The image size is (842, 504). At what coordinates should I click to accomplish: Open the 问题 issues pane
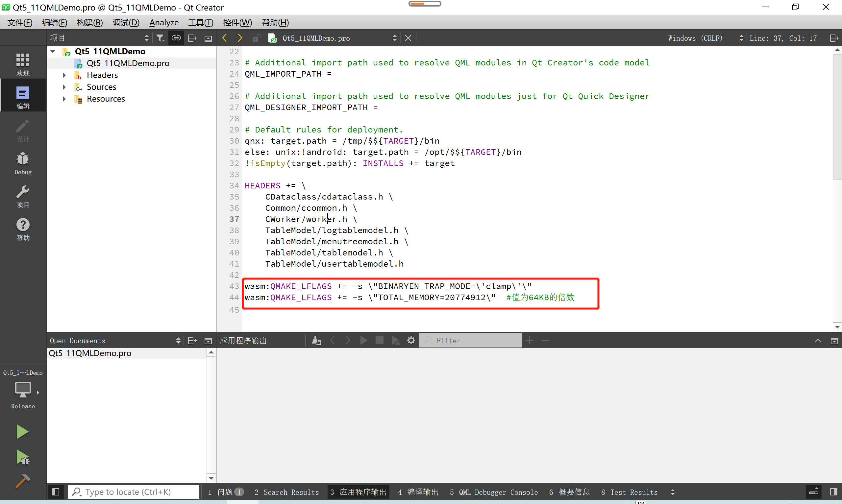click(226, 492)
